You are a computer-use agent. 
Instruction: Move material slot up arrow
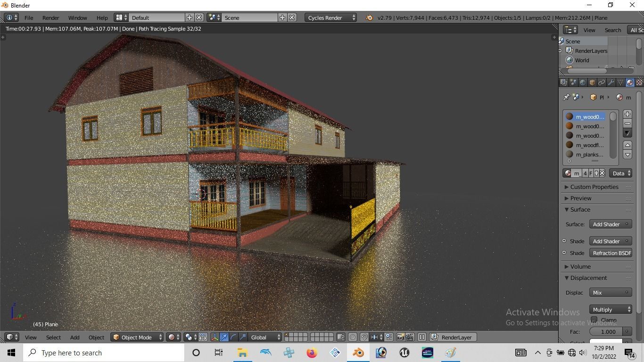point(627,145)
